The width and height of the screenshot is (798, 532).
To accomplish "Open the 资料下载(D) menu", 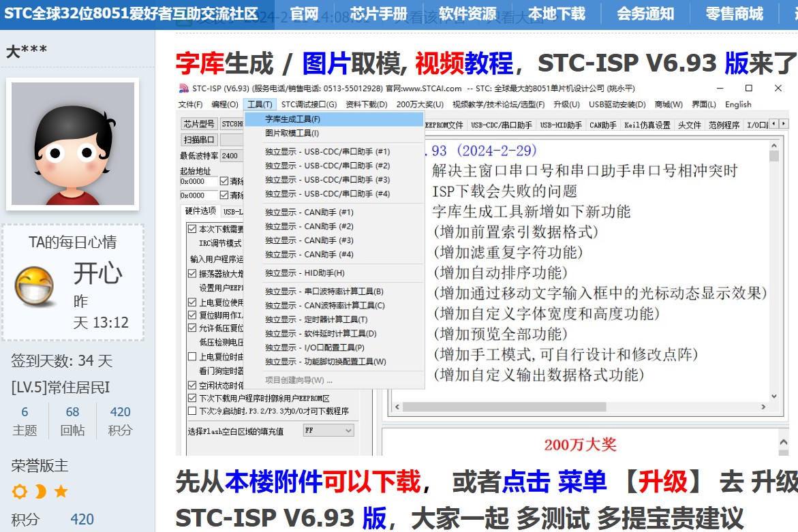I will 367,104.
